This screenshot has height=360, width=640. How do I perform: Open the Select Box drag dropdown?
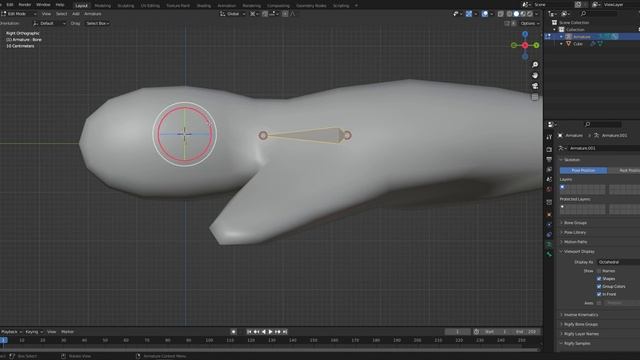click(98, 24)
